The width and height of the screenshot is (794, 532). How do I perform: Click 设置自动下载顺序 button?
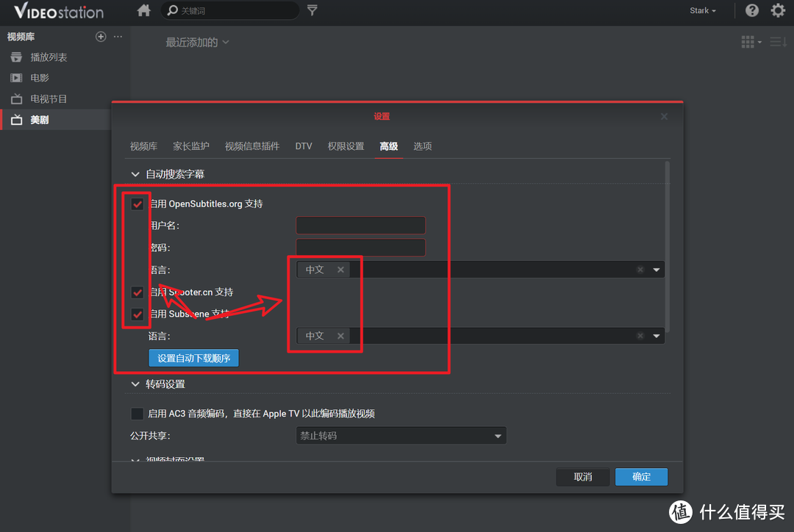pyautogui.click(x=194, y=358)
